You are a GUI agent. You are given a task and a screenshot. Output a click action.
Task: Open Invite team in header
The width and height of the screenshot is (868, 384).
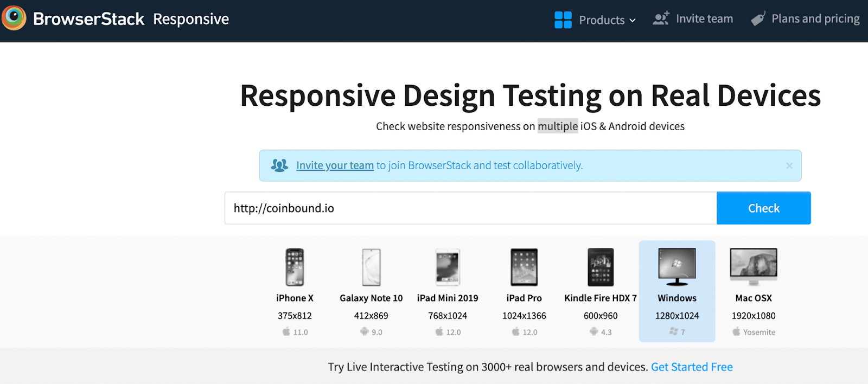point(704,18)
